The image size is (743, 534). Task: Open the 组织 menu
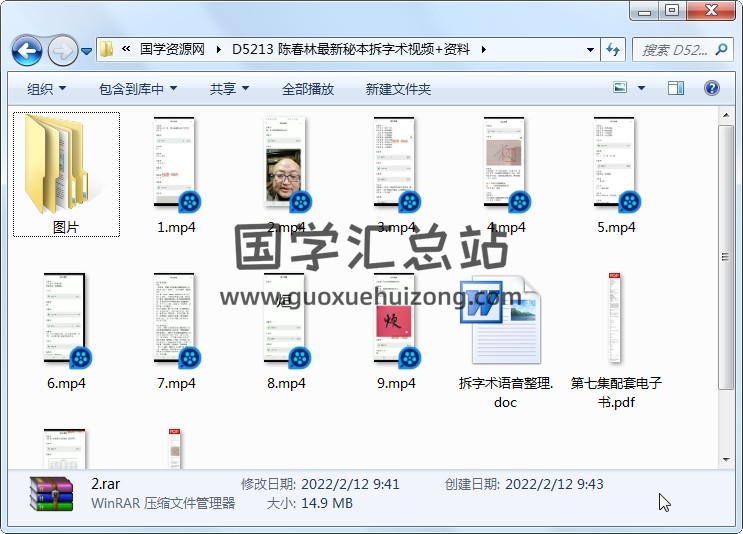pyautogui.click(x=46, y=89)
